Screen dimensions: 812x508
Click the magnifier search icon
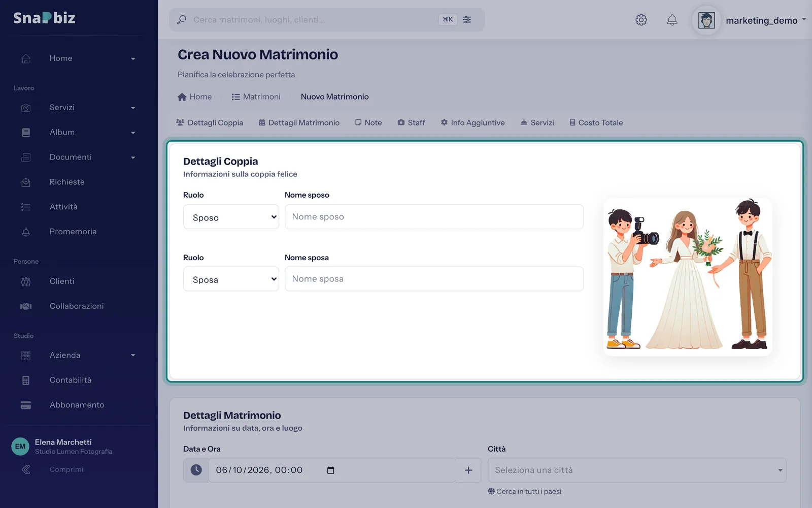(x=182, y=20)
